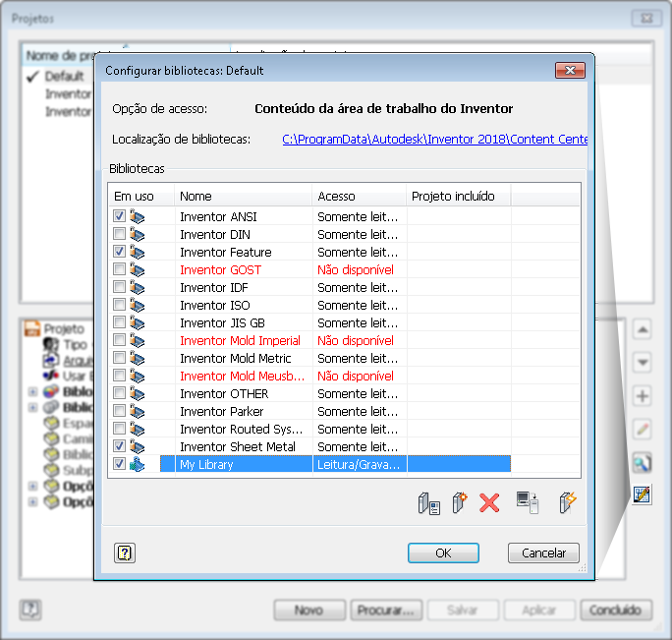672x640 pixels.
Task: Click the move down arrow in Projetos window
Action: click(x=642, y=363)
